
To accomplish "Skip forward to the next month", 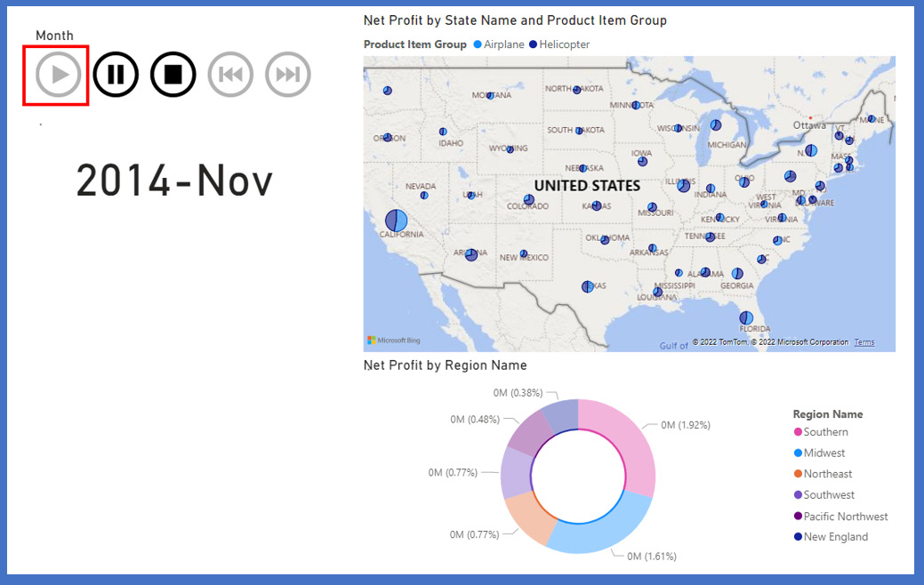I will 288,74.
